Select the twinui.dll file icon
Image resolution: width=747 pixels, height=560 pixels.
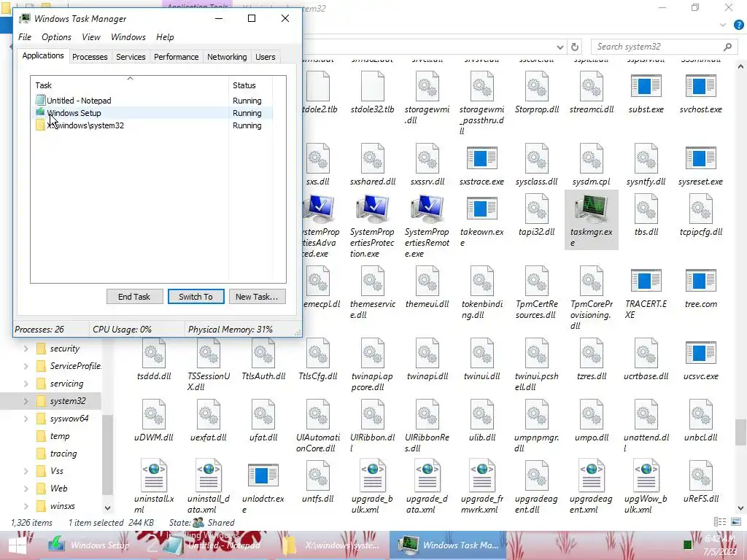point(481,354)
